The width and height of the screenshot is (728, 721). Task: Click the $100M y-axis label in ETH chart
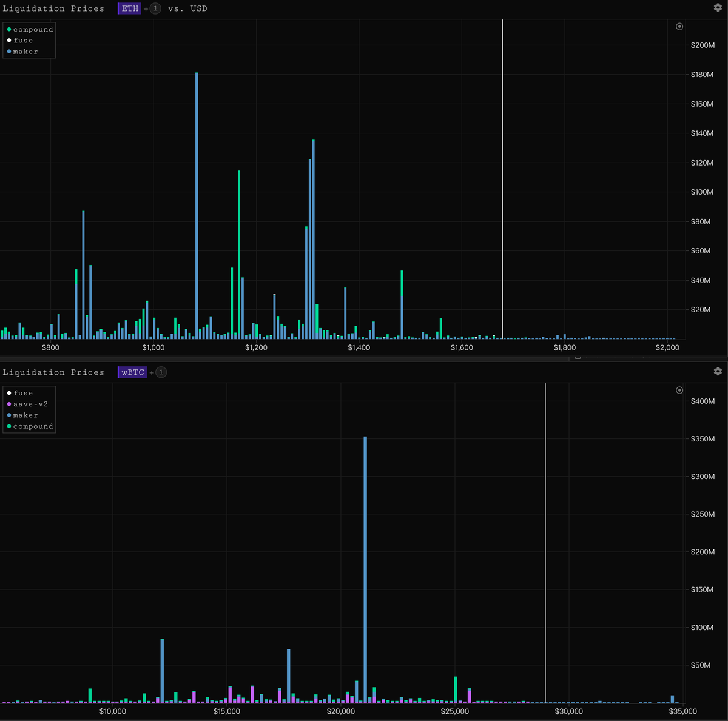pos(703,192)
